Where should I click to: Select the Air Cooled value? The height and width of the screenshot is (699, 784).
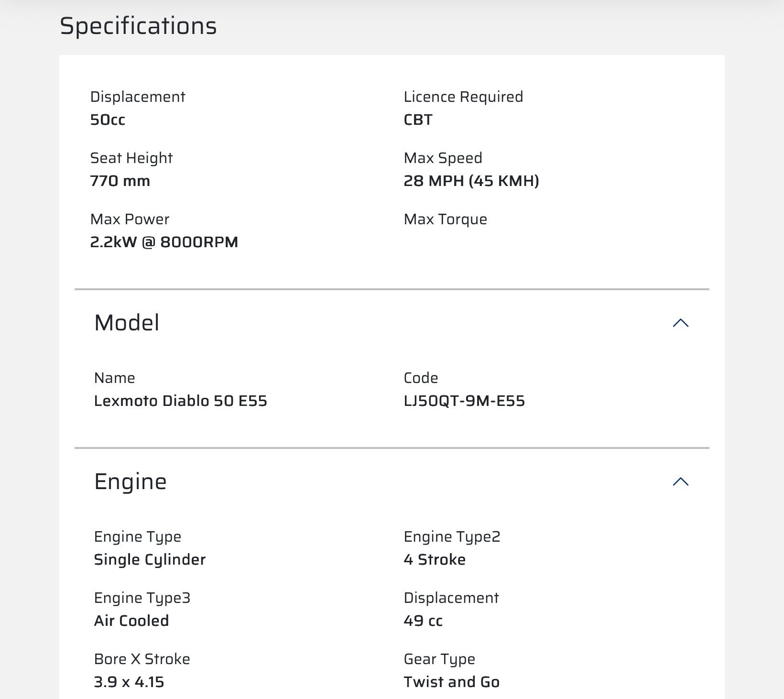pyautogui.click(x=131, y=621)
